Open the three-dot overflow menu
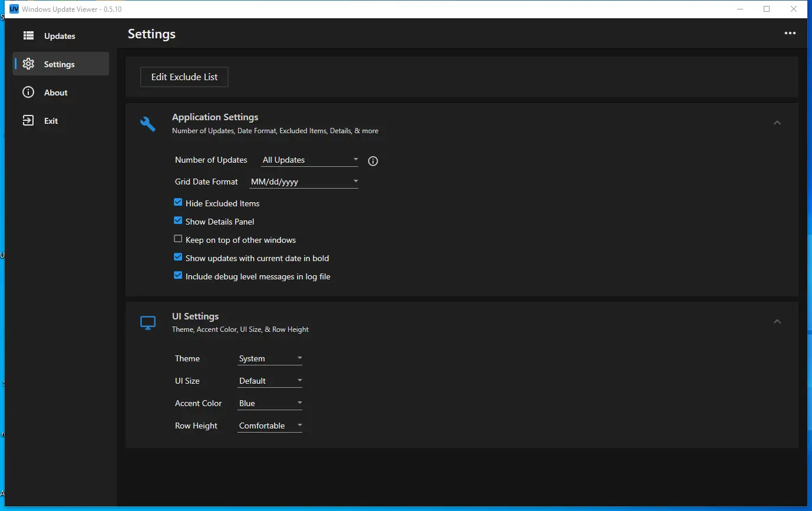The image size is (812, 511). point(790,34)
